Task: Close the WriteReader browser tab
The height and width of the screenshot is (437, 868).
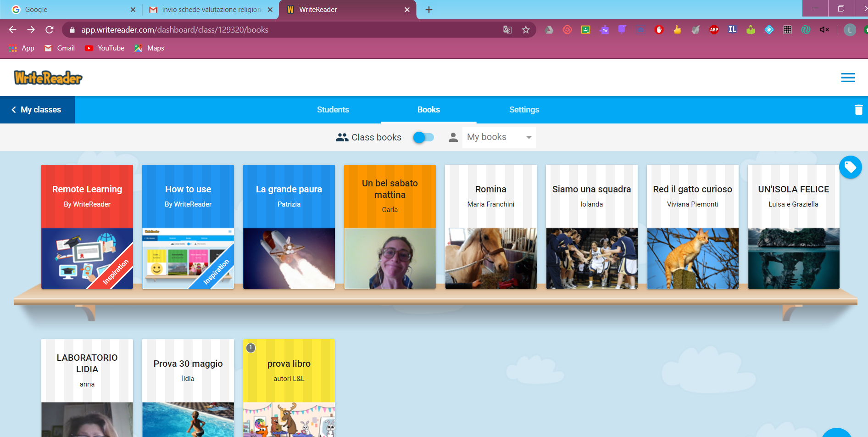Action: tap(407, 10)
